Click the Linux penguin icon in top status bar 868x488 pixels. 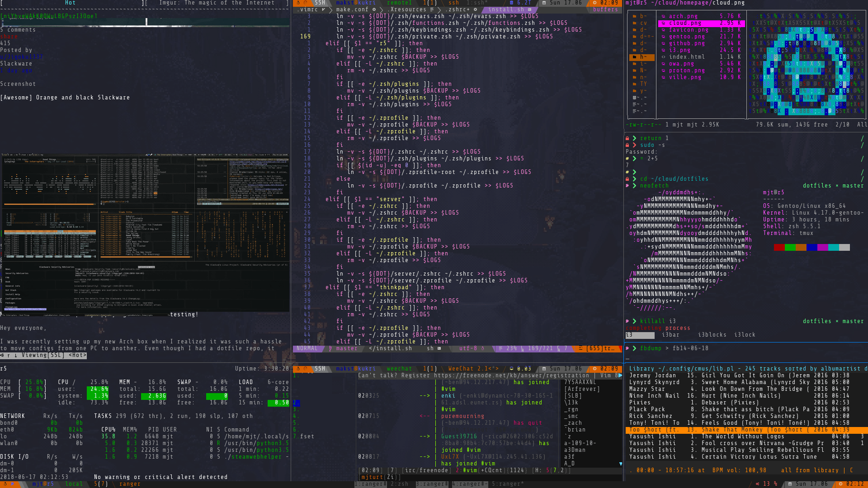tap(298, 3)
